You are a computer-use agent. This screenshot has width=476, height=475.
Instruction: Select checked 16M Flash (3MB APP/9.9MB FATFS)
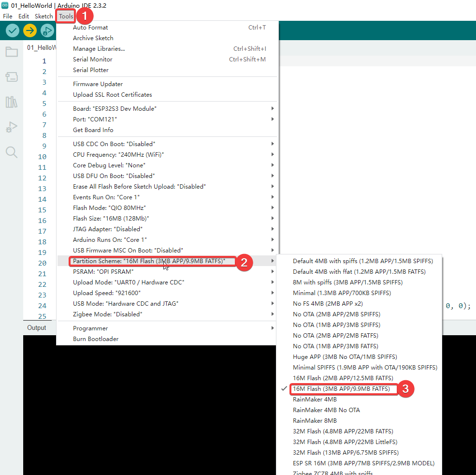(359, 388)
